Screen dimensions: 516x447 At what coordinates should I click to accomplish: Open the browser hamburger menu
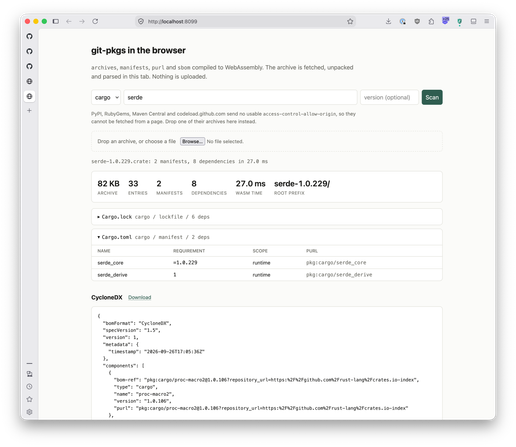487,21
